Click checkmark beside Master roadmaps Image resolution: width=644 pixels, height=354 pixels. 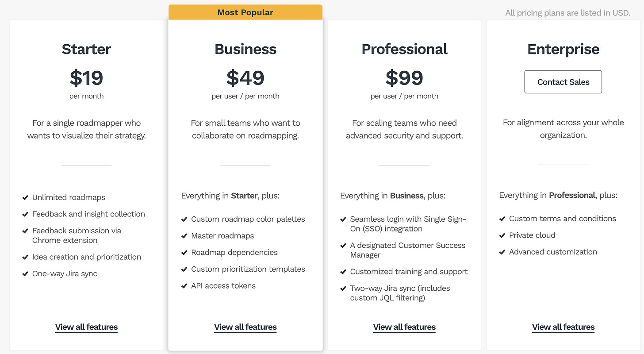184,236
